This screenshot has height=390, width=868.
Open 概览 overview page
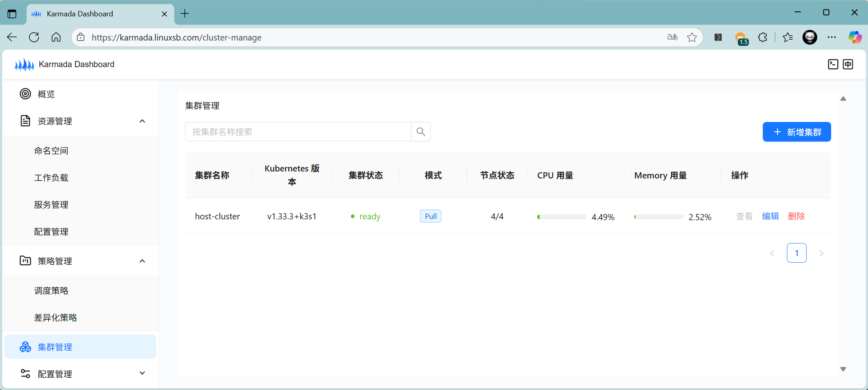point(46,94)
